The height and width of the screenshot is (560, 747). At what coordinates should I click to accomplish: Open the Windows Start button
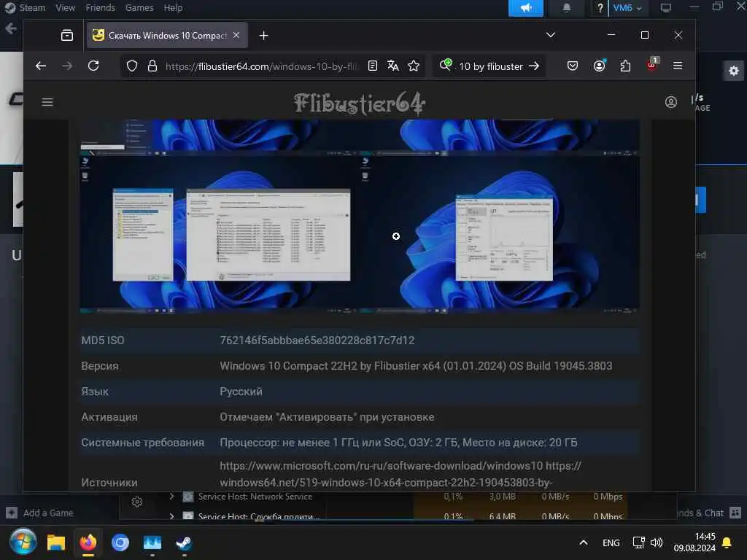pos(23,542)
